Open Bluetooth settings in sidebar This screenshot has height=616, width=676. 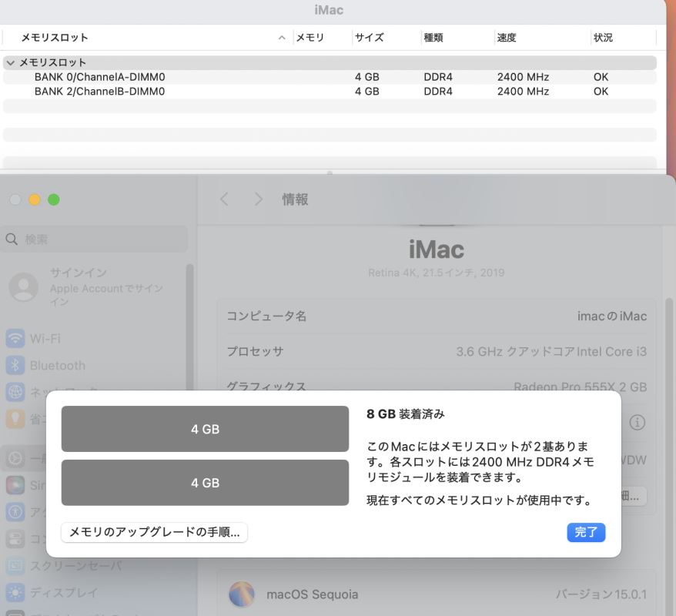[45, 365]
